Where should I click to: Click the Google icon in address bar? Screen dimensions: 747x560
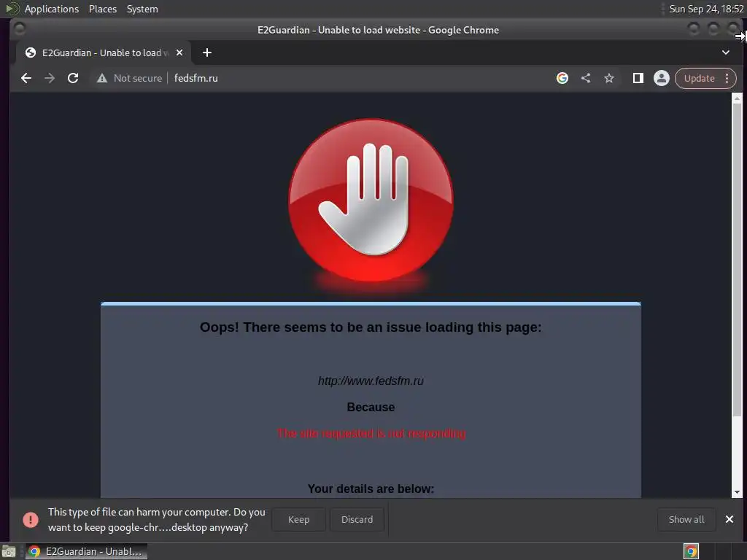[562, 78]
